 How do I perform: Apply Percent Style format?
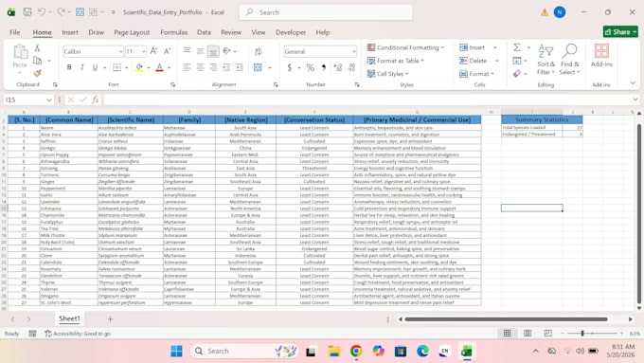pyautogui.click(x=311, y=67)
